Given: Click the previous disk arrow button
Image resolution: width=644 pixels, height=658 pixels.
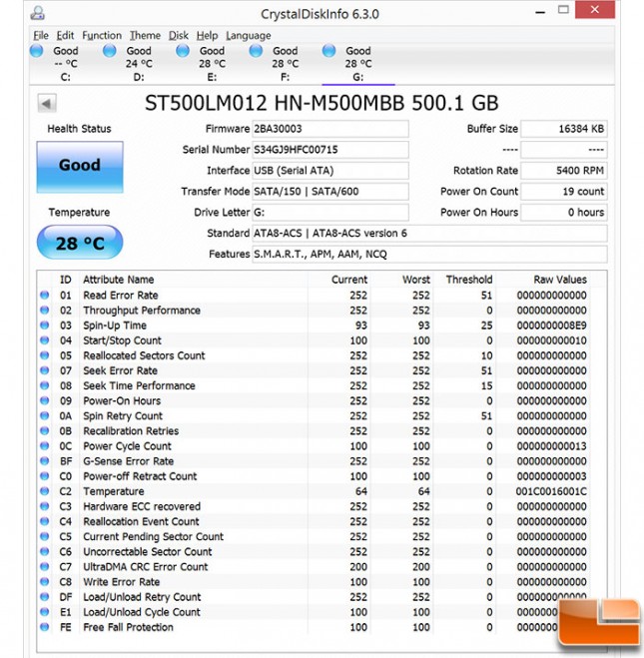Looking at the screenshot, I should click(x=47, y=103).
